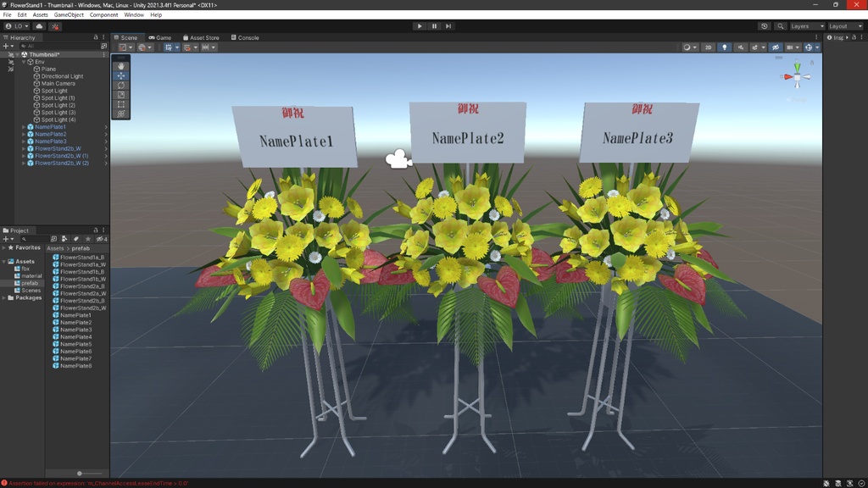Toggle 2D view mode
The width and height of the screenshot is (868, 488).
(708, 47)
